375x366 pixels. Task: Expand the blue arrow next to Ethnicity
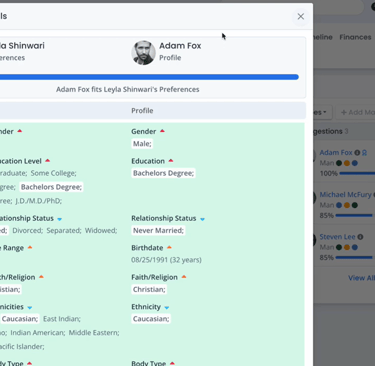167,307
